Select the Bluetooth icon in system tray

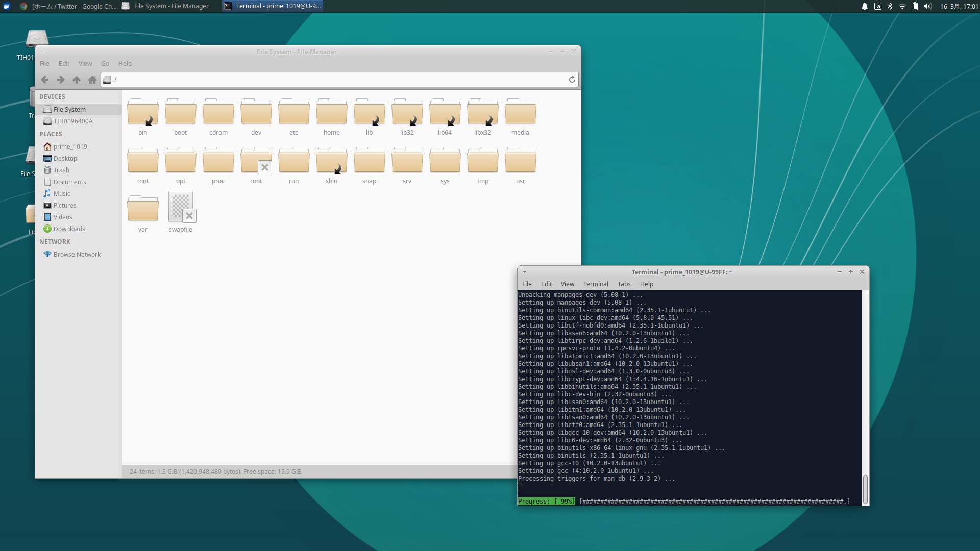tap(890, 6)
